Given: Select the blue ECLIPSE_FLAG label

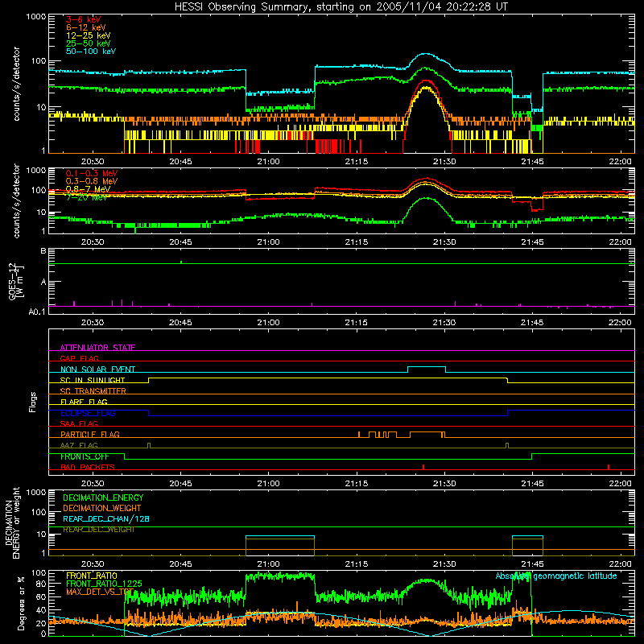Looking at the screenshot, I should point(88,413).
